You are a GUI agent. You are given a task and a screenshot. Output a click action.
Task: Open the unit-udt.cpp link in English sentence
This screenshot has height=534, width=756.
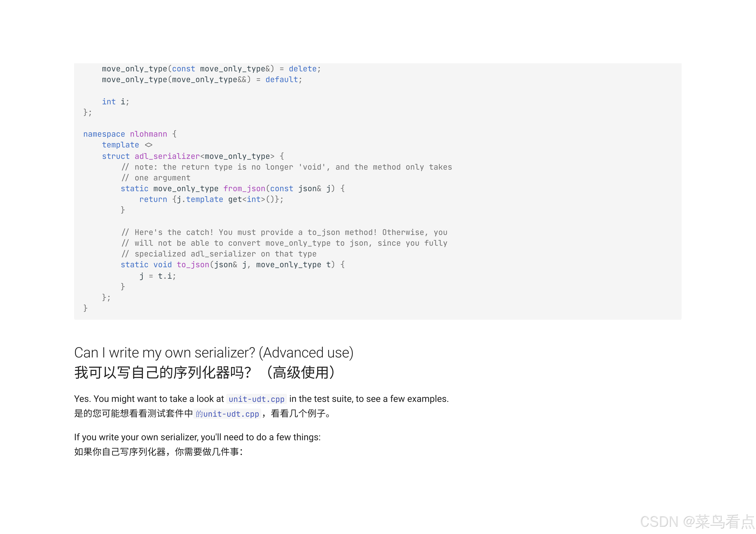click(x=256, y=399)
